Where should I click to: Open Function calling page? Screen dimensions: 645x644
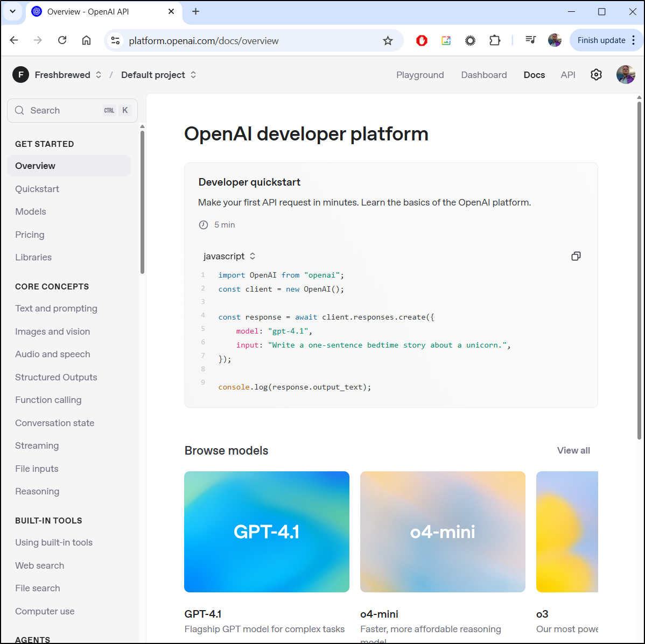[x=48, y=400]
